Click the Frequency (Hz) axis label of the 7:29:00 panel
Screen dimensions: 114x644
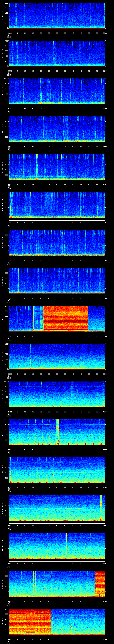3,16
